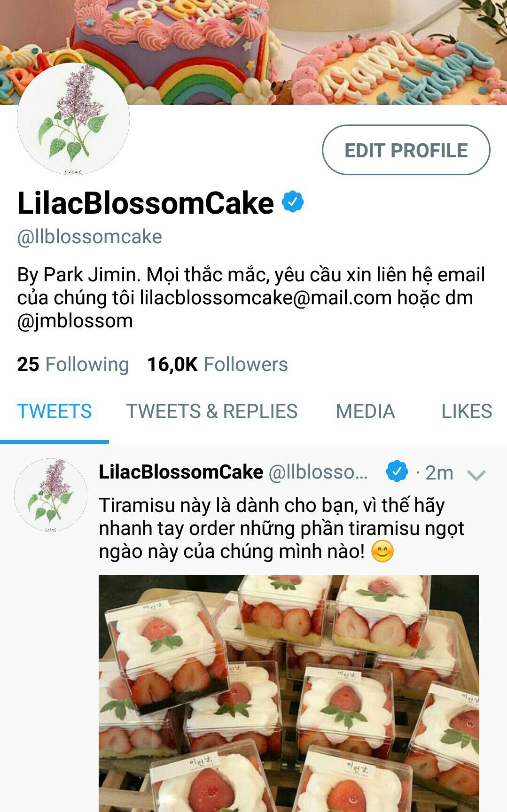The width and height of the screenshot is (507, 812).
Task: Go to the Likes tab
Action: [x=467, y=411]
